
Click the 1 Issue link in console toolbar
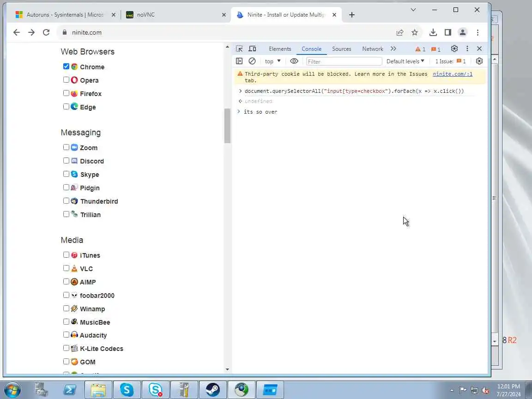click(451, 61)
